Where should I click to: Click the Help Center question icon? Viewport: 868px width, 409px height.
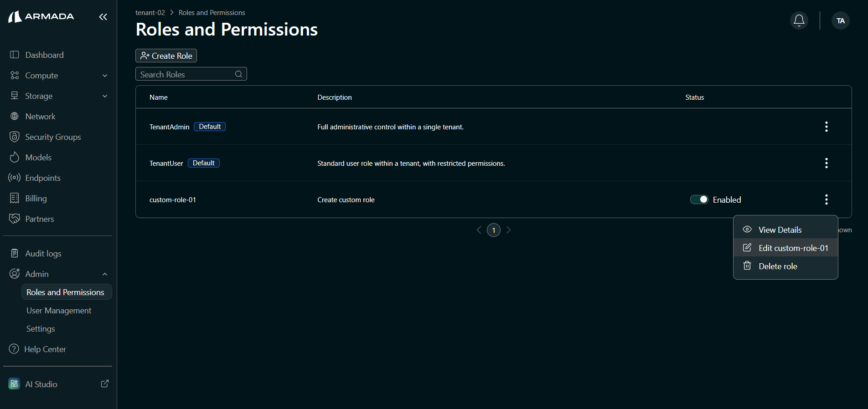tap(14, 349)
